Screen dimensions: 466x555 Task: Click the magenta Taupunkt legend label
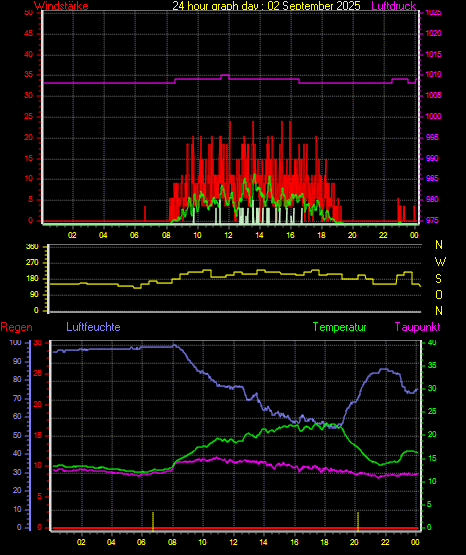coord(418,327)
